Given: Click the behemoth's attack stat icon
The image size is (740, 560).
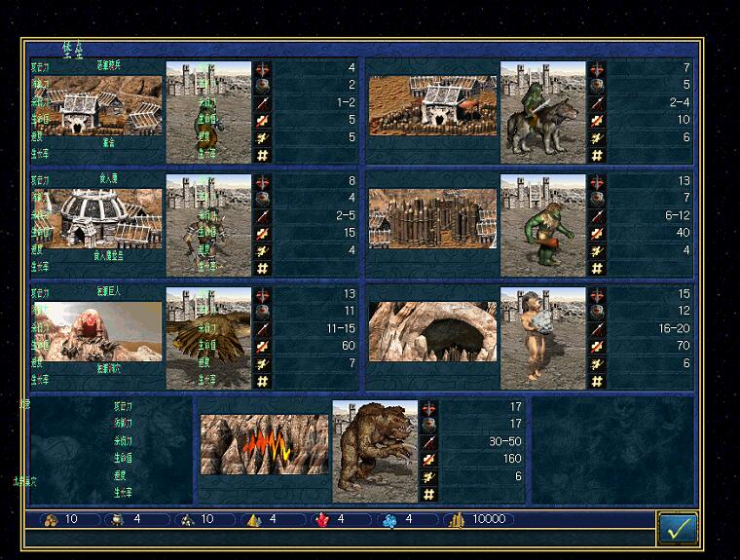Looking at the screenshot, I should 428,408.
